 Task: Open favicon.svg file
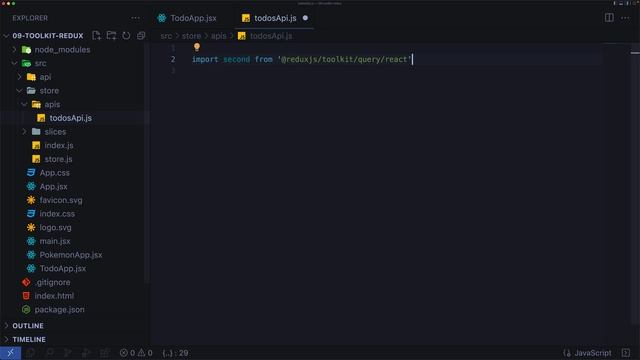point(60,200)
